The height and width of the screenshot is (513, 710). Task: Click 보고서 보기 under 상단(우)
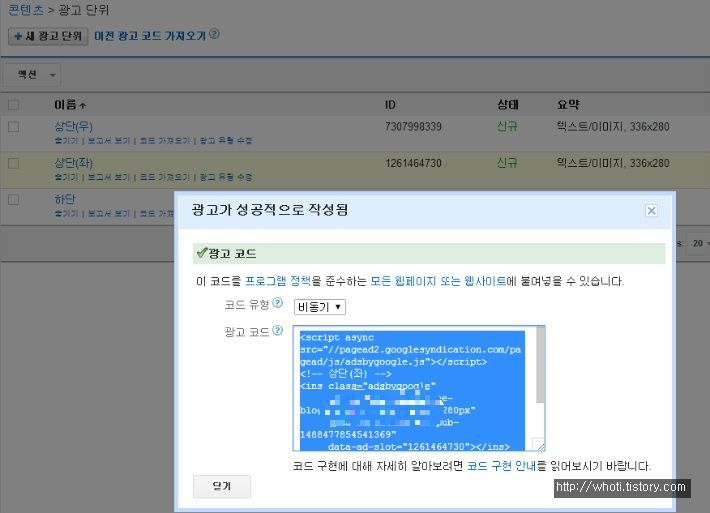click(x=109, y=140)
